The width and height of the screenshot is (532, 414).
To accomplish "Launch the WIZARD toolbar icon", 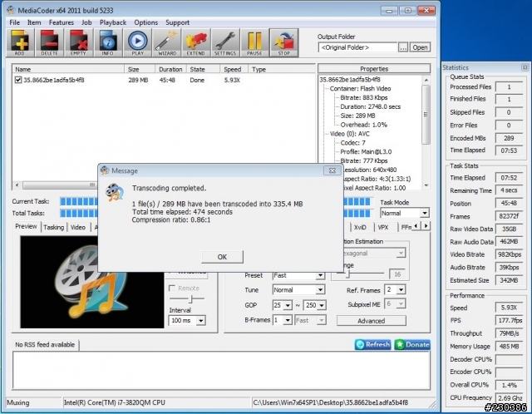I will coord(167,42).
